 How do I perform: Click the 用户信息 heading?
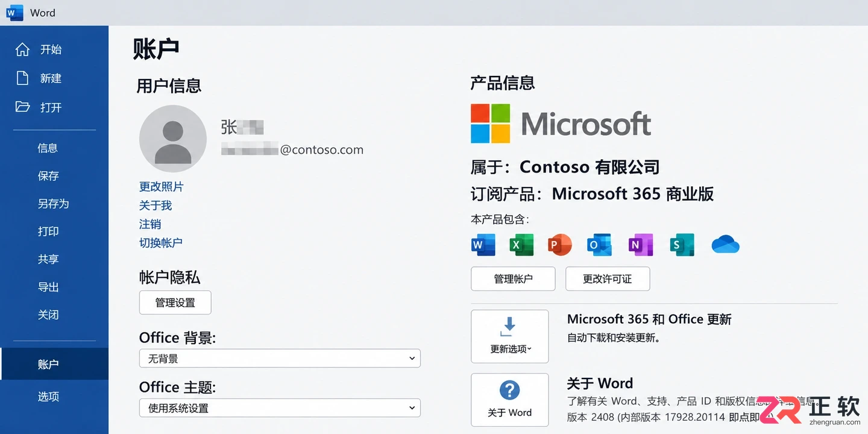[x=169, y=86]
